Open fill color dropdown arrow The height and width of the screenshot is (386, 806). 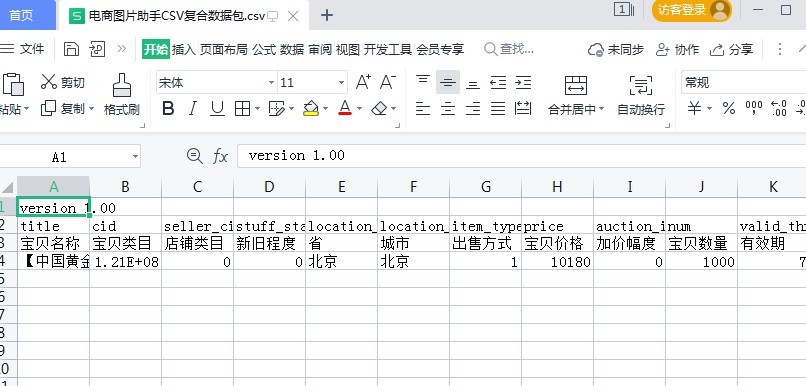pos(325,109)
